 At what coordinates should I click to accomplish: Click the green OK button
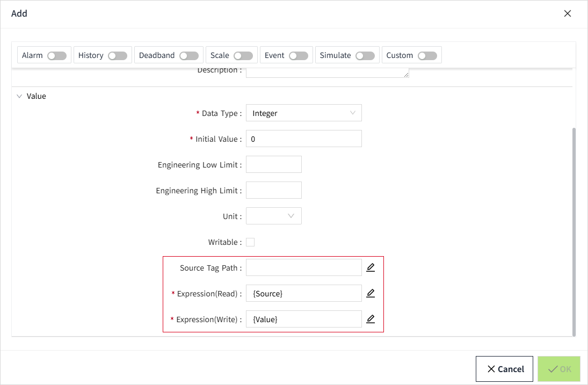point(559,369)
